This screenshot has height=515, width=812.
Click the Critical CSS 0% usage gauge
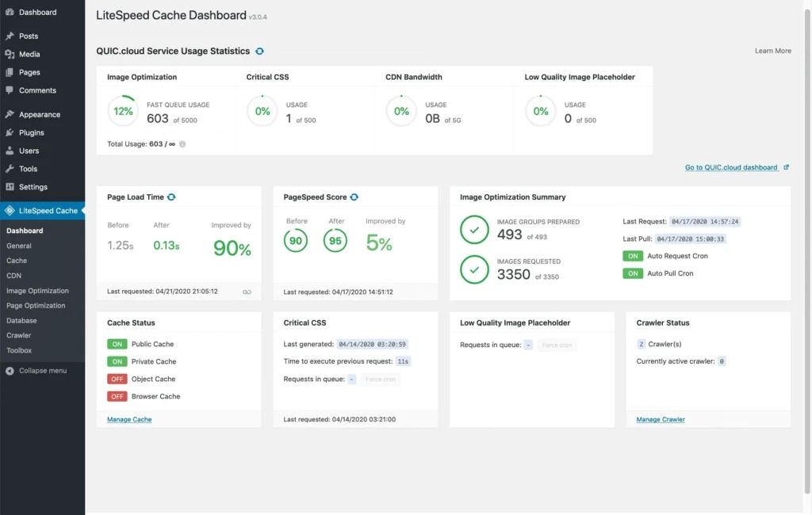click(262, 111)
